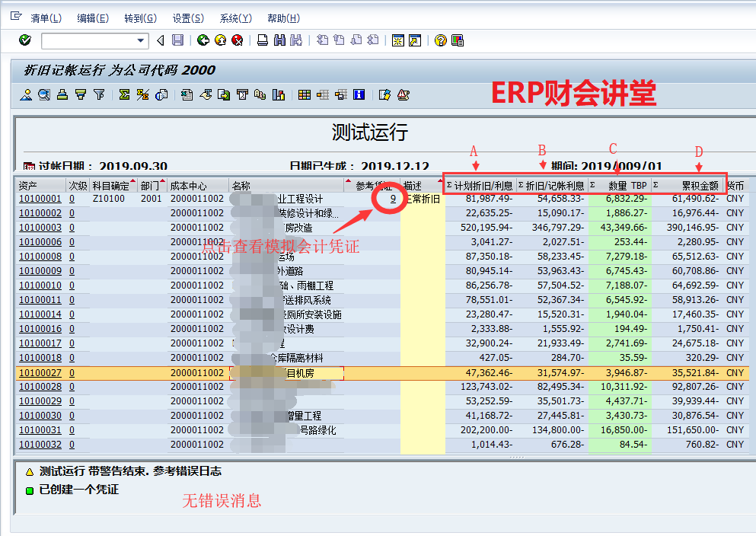The height and width of the screenshot is (536, 756).
Task: Open the error log warning icon
Action: pyautogui.click(x=403, y=95)
